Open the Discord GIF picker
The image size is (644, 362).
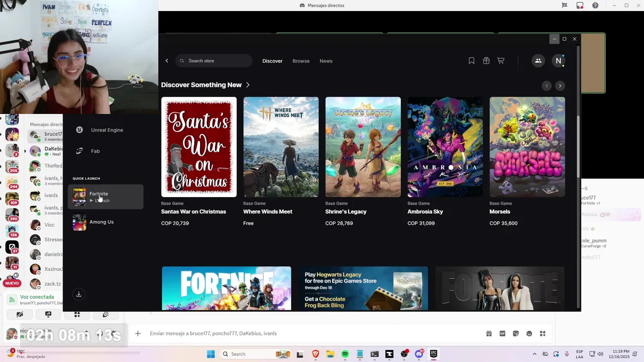pos(502,333)
